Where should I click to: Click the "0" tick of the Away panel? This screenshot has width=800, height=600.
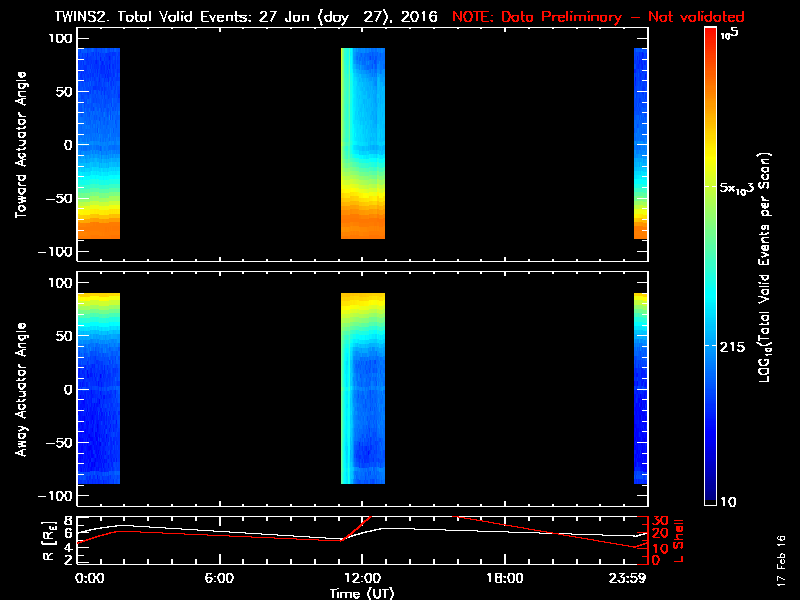click(68, 390)
